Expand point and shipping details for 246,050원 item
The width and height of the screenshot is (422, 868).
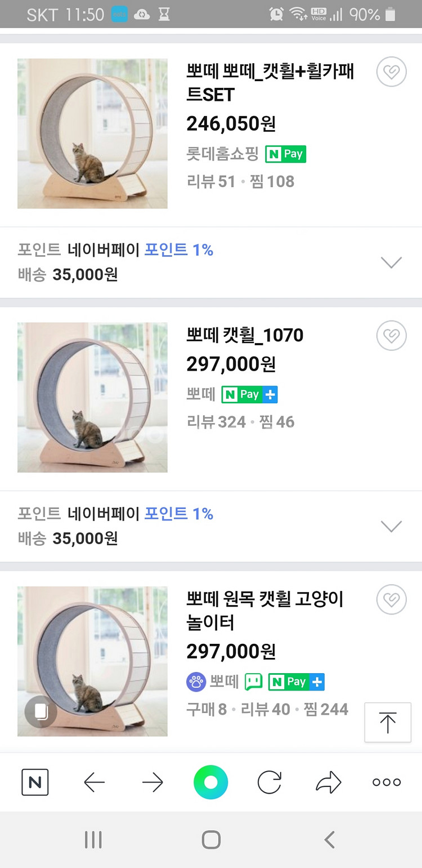(391, 262)
